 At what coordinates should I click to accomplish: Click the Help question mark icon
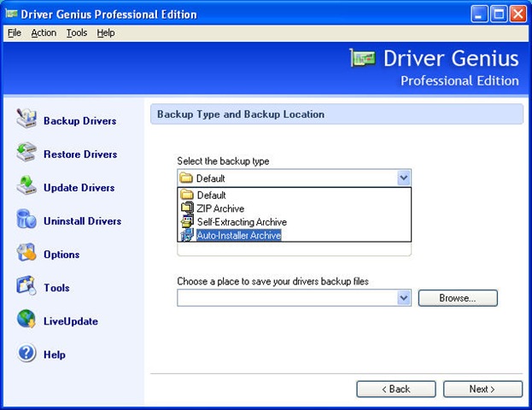click(x=26, y=352)
